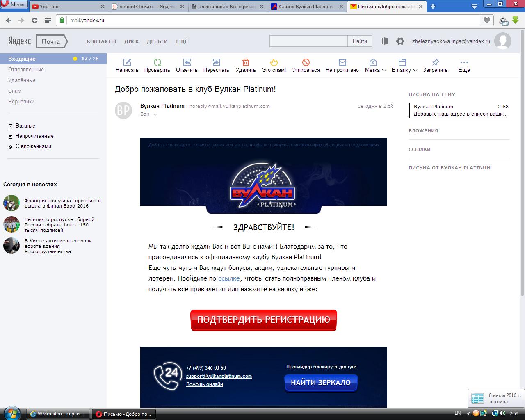This screenshot has height=420, width=525.
Task: Click the theme picker icon beside settings
Action: tap(384, 41)
